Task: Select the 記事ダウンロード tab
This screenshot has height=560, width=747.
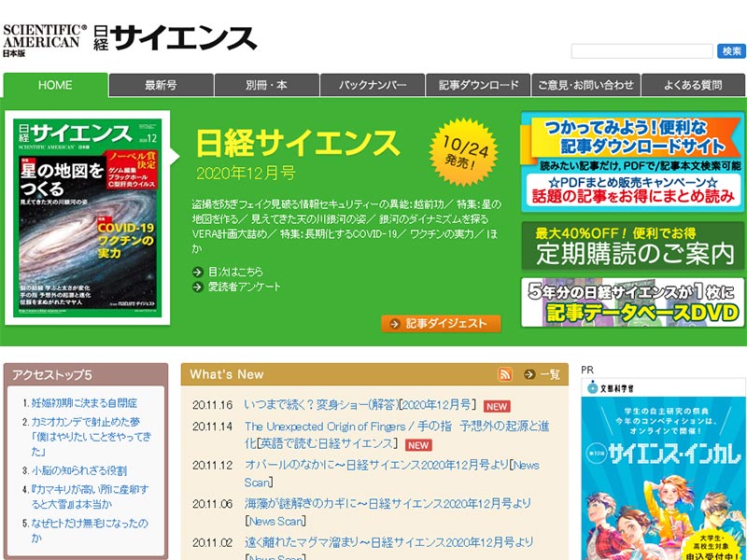Action: tap(478, 85)
